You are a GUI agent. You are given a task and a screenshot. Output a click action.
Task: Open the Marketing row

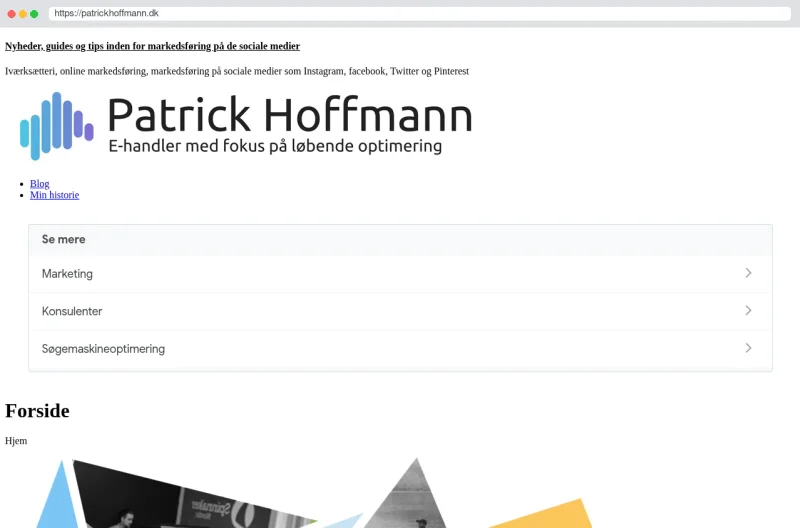pyautogui.click(x=401, y=274)
